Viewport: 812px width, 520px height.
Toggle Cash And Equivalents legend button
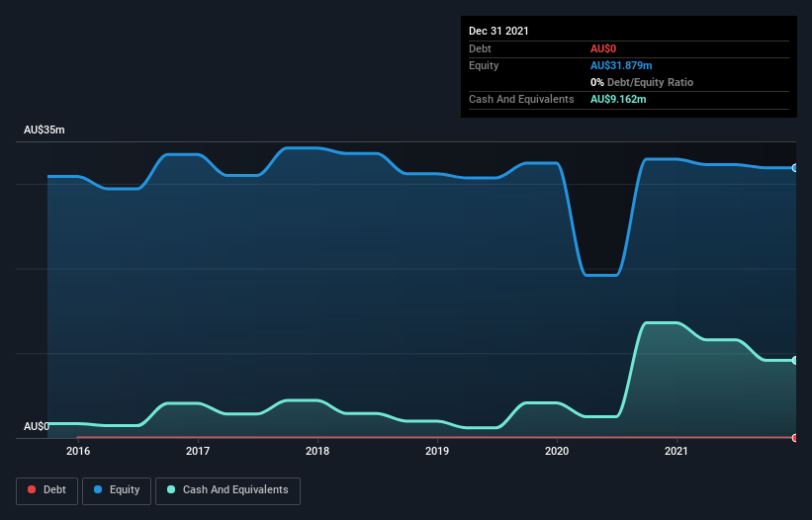point(227,490)
